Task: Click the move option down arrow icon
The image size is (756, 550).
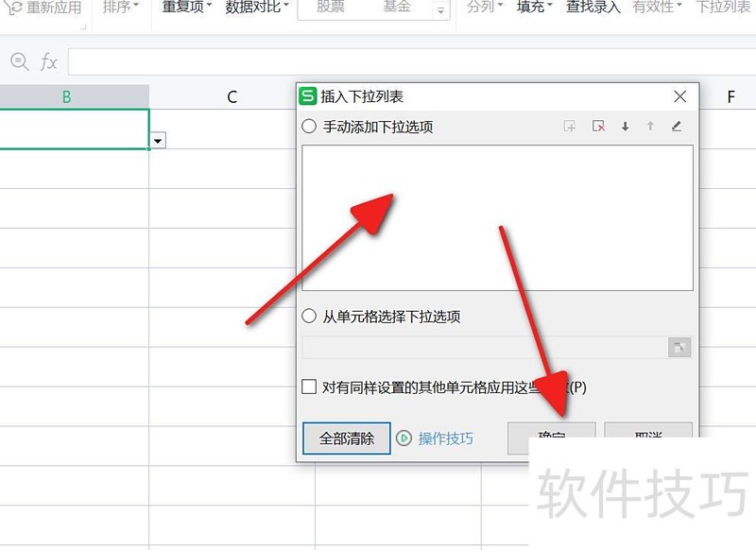Action: tap(626, 127)
